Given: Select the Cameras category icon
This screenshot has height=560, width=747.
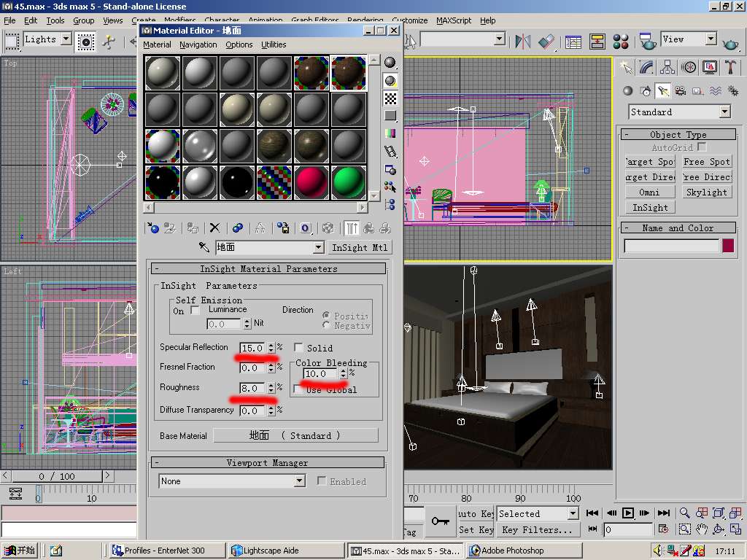Looking at the screenshot, I should [681, 91].
